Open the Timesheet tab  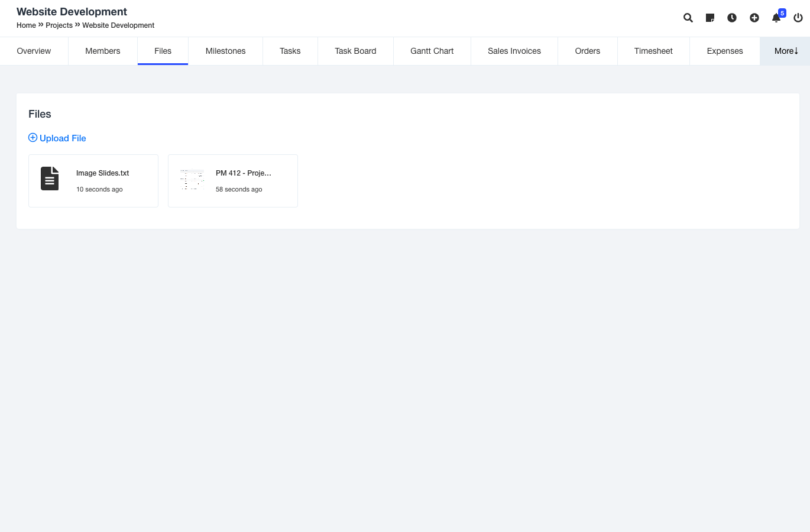653,51
